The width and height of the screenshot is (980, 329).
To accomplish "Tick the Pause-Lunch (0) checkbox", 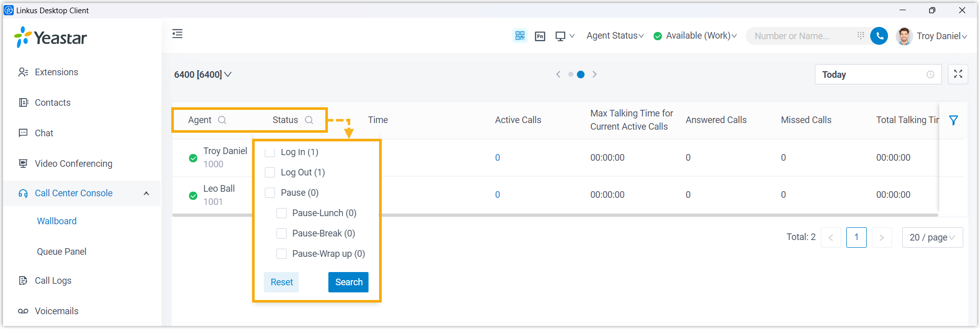I will 282,213.
